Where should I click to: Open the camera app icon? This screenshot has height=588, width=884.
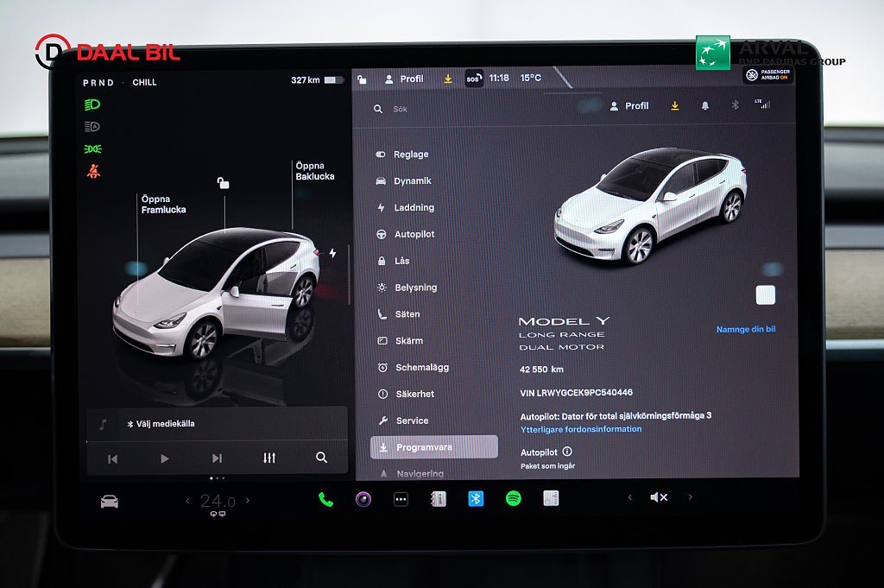[x=363, y=498]
